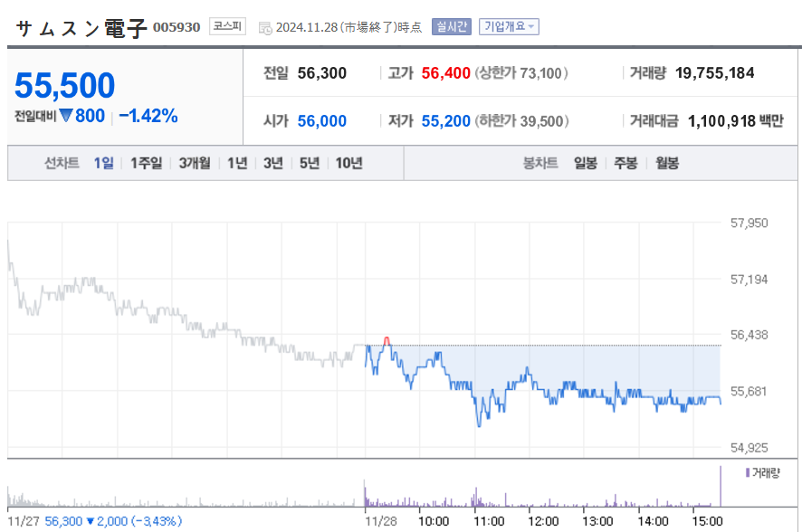Select the 1년 chart range
The image size is (802, 532).
click(x=237, y=163)
